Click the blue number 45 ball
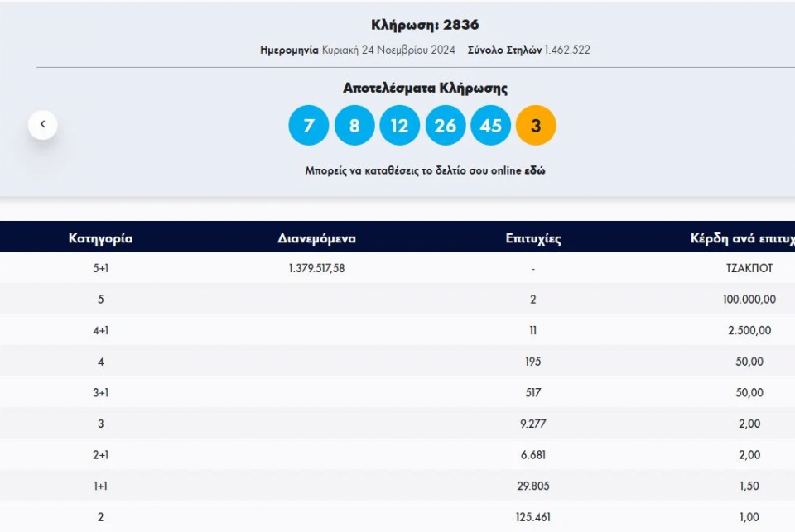Viewport: 795px width, 532px height. [x=491, y=126]
